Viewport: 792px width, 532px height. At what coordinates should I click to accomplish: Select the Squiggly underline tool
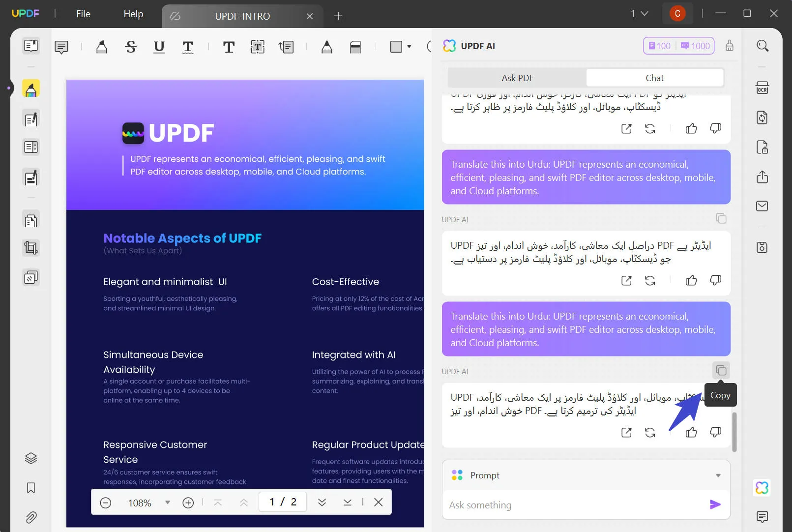188,47
